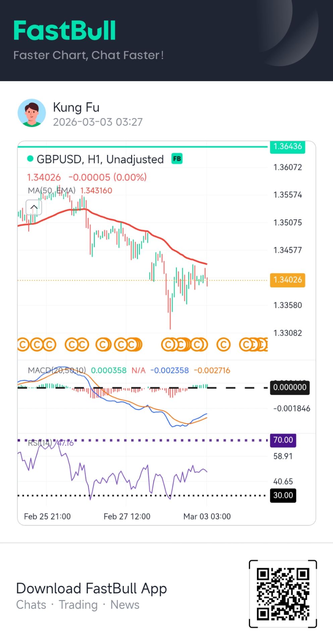Toggle the RSI(14) indicator label
Image resolution: width=333 pixels, height=644 pixels.
pos(40,443)
